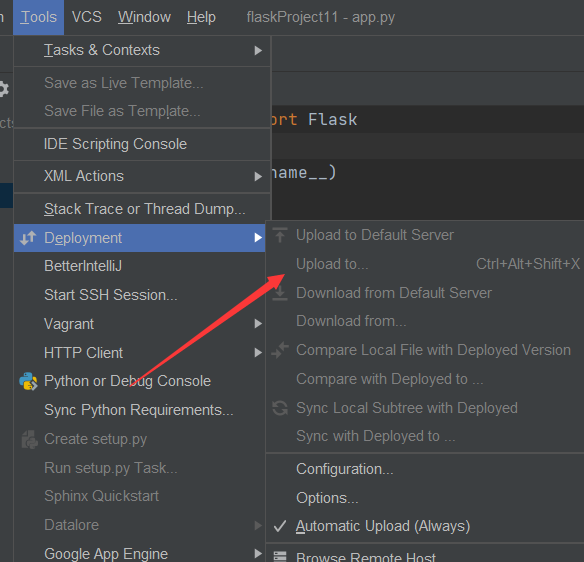Click the Python console icon

pos(28,381)
